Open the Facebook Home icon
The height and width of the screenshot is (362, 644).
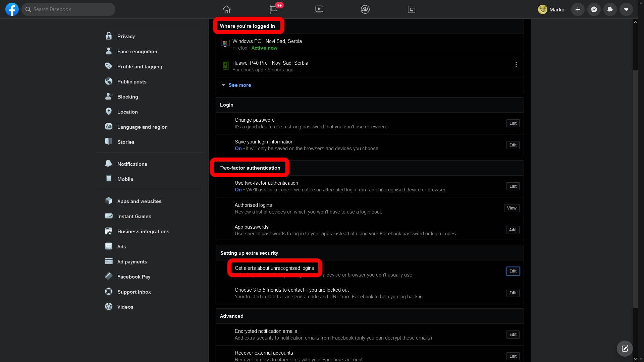click(227, 9)
